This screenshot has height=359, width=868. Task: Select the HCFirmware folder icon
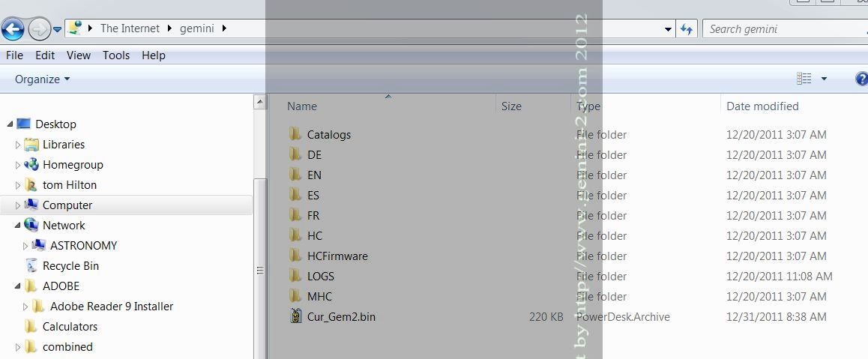click(295, 256)
